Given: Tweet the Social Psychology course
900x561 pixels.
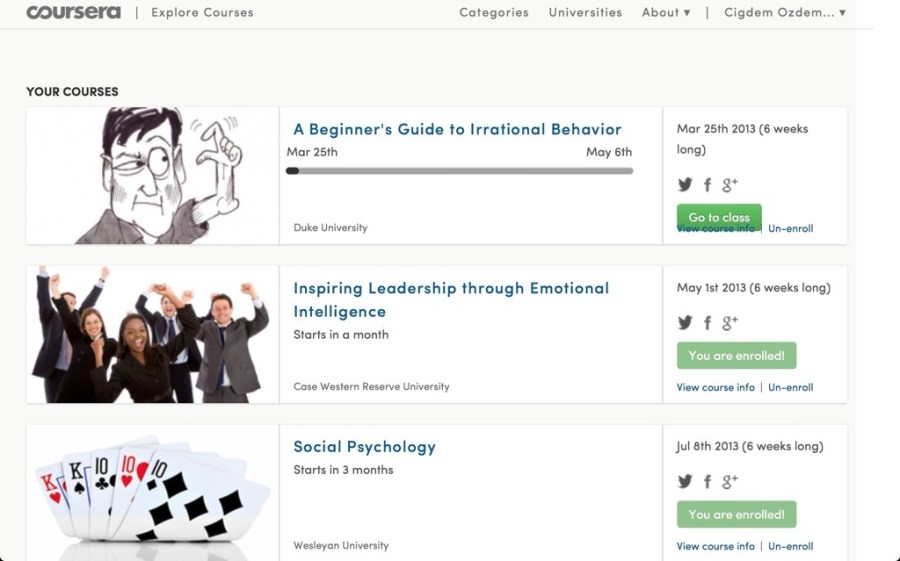Looking at the screenshot, I should pos(685,481).
